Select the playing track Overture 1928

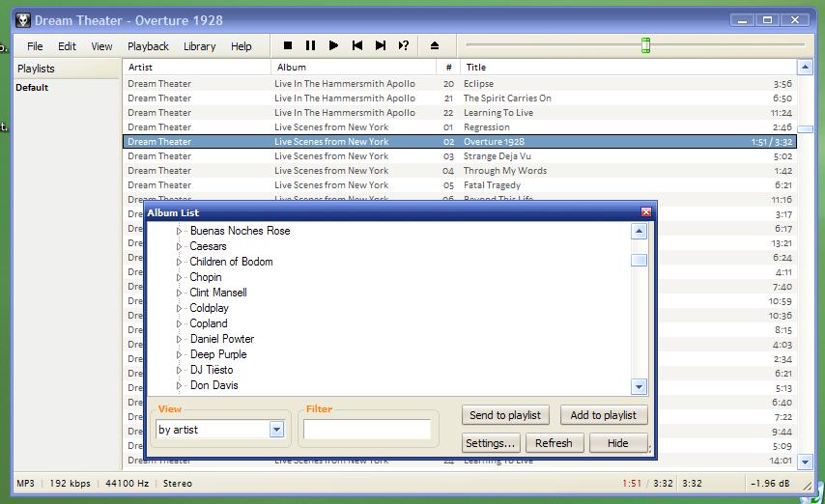[x=459, y=142]
